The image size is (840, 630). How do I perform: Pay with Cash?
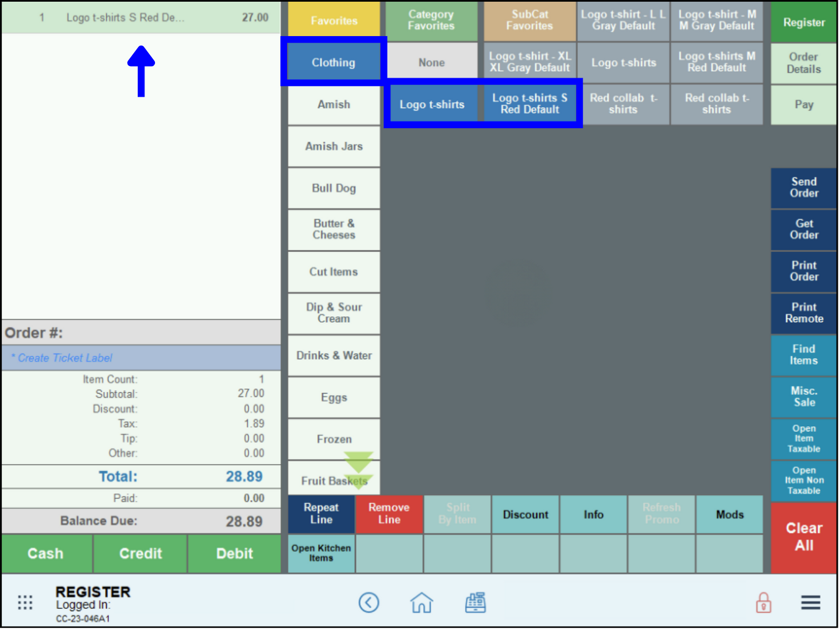coord(46,554)
